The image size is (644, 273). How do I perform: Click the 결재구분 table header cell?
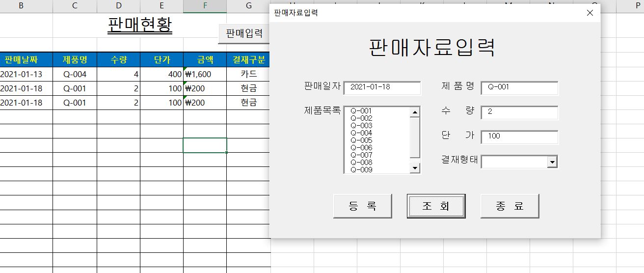(248, 60)
